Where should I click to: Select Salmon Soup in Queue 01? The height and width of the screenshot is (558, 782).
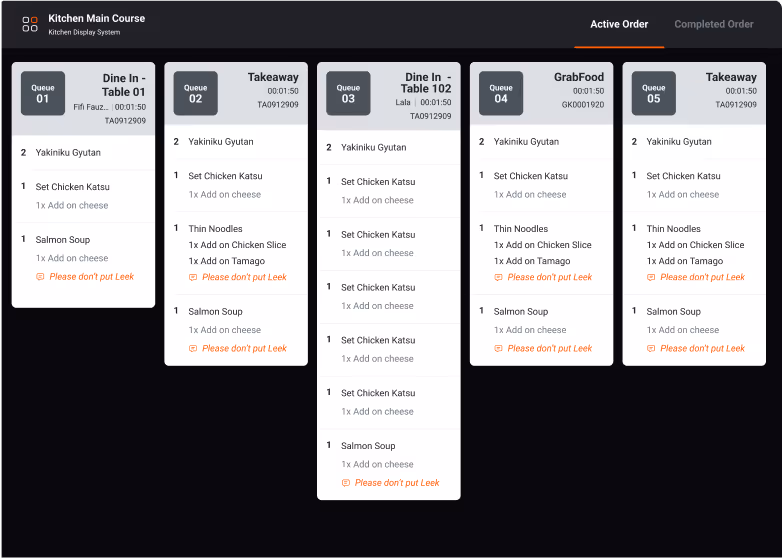pyautogui.click(x=63, y=240)
